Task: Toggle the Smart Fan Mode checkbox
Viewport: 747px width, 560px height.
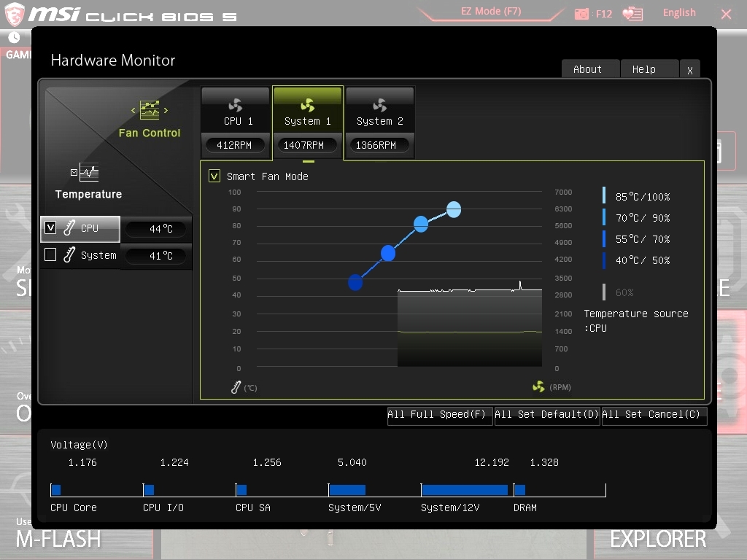Action: pos(214,176)
